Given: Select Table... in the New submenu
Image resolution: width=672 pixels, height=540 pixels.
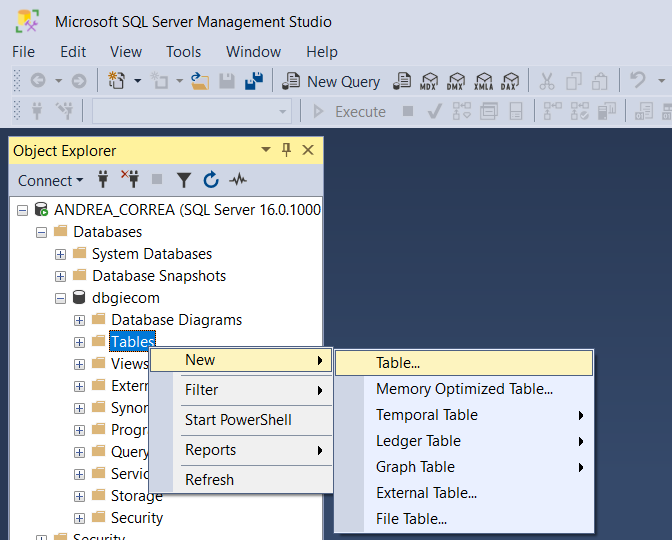Looking at the screenshot, I should (464, 363).
